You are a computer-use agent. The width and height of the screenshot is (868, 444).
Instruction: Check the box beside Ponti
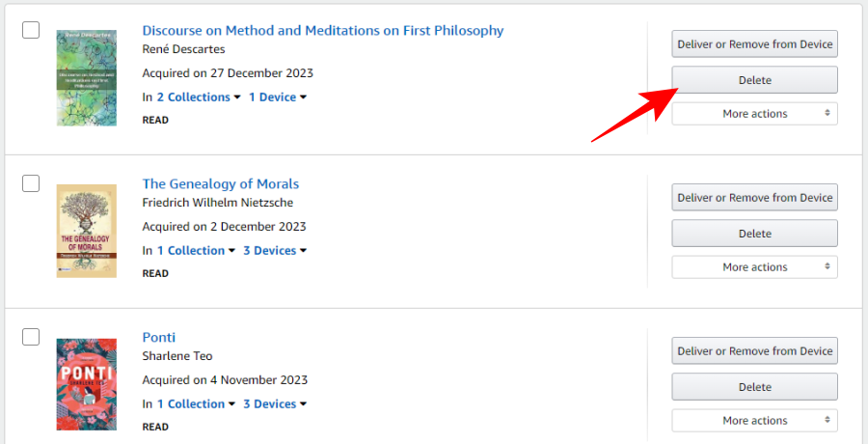(x=31, y=337)
